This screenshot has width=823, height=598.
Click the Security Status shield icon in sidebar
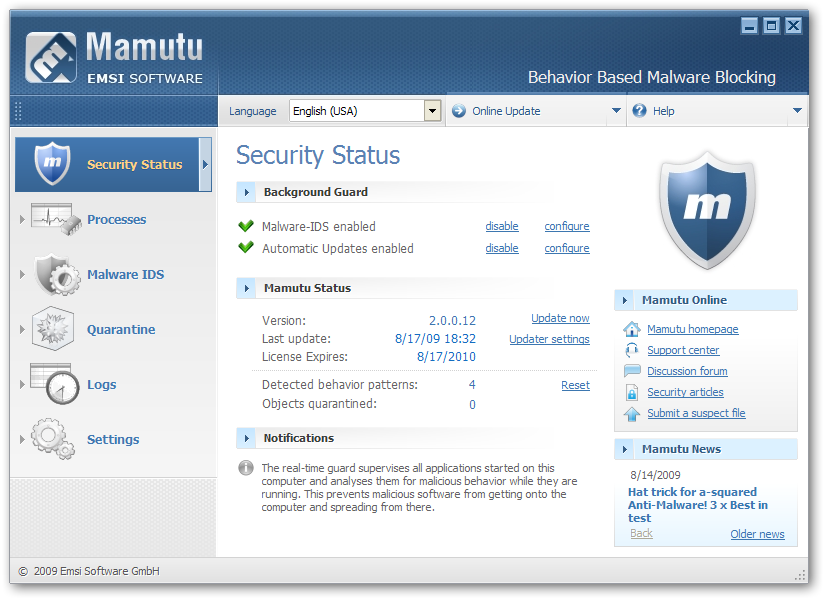coord(52,163)
